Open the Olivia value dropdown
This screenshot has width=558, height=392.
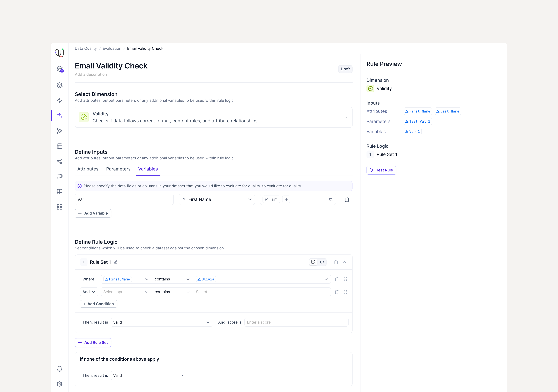pos(262,279)
